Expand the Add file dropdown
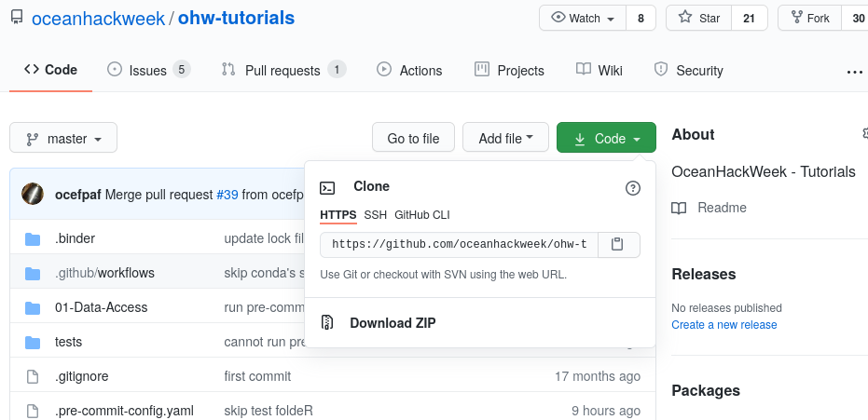 point(505,138)
